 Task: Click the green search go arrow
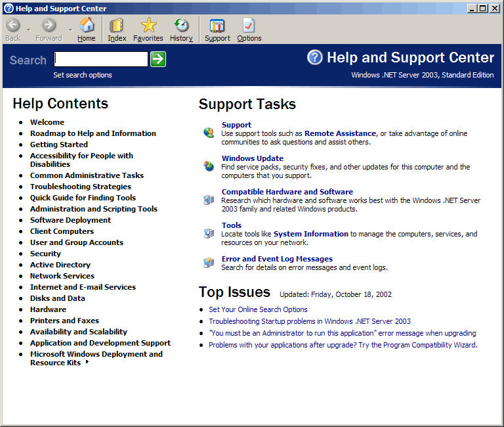point(158,59)
